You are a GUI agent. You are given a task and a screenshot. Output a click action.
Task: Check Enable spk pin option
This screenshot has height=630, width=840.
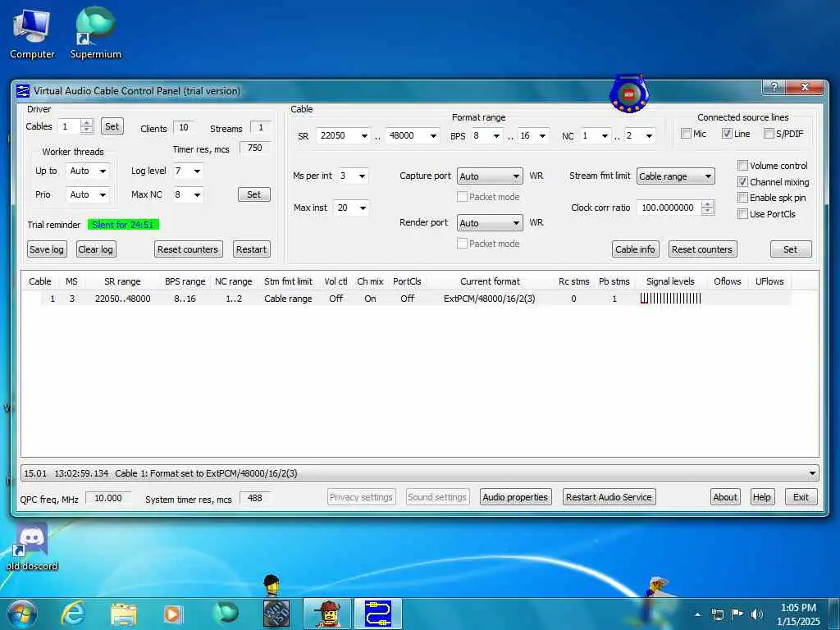[742, 198]
